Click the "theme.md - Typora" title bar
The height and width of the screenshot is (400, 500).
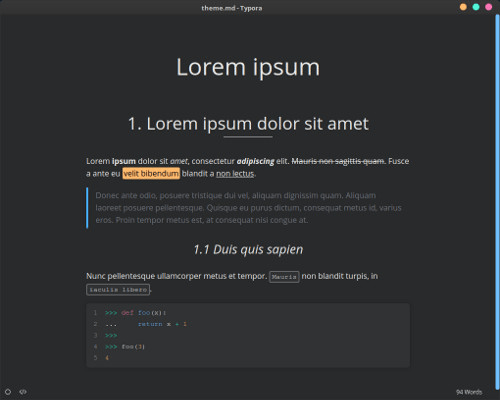(232, 8)
